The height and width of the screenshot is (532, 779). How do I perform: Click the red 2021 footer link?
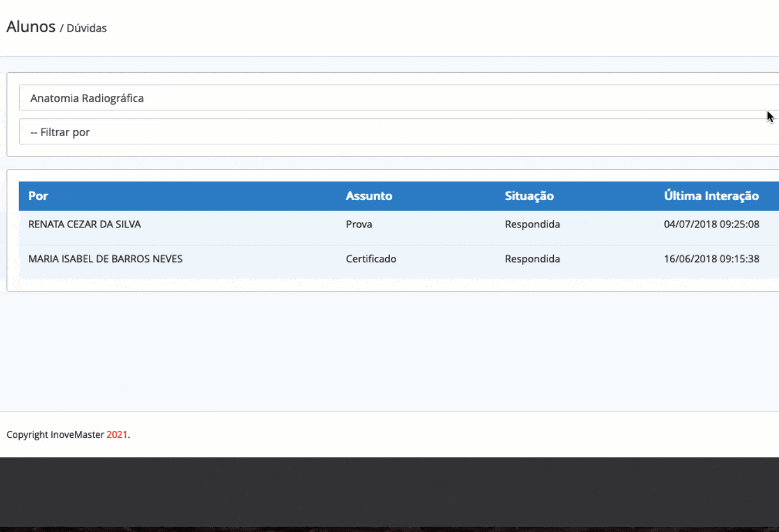pyautogui.click(x=117, y=435)
